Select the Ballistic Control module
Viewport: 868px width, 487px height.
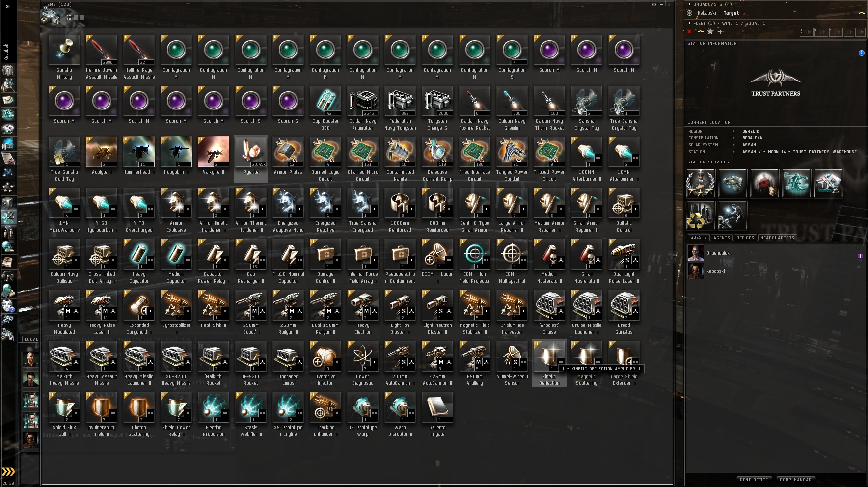point(624,211)
